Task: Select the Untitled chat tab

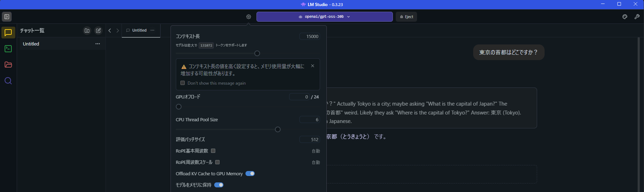Action: pos(141,30)
